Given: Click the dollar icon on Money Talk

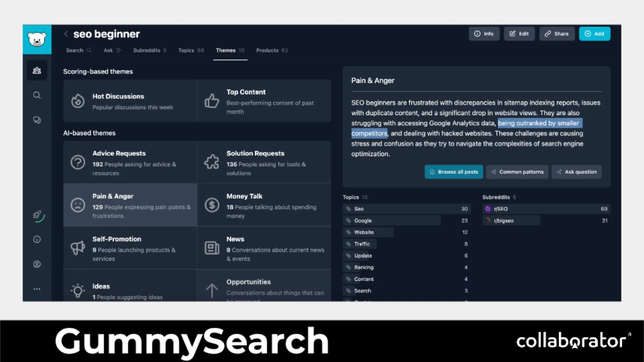Looking at the screenshot, I should click(x=212, y=205).
